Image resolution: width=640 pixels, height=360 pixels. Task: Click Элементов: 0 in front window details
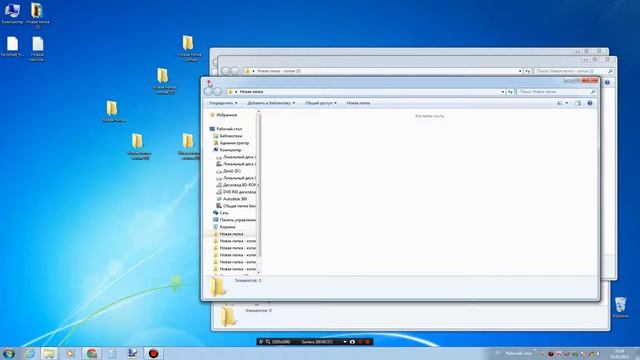click(248, 280)
